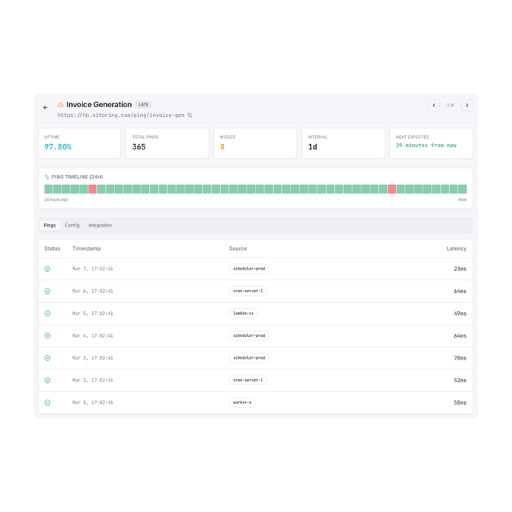Click the 52ms latency value

[460, 380]
